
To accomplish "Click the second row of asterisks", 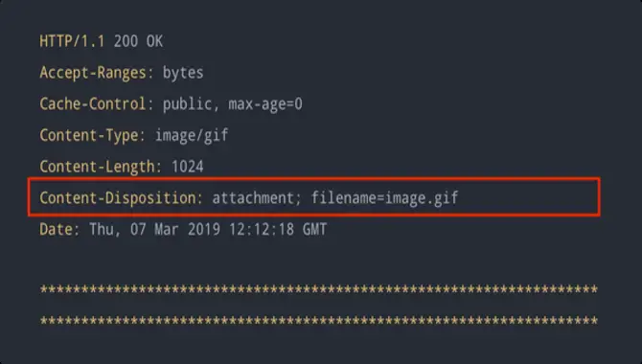I will pos(318,321).
